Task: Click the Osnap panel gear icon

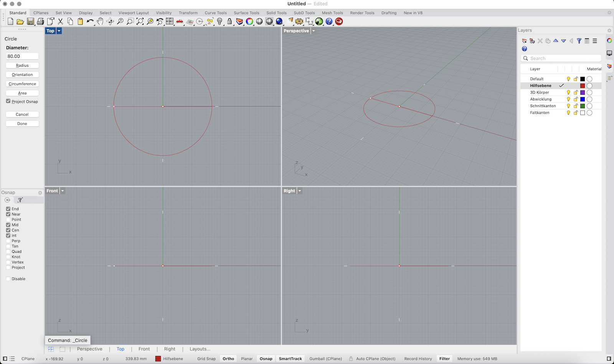Action: tap(40, 193)
